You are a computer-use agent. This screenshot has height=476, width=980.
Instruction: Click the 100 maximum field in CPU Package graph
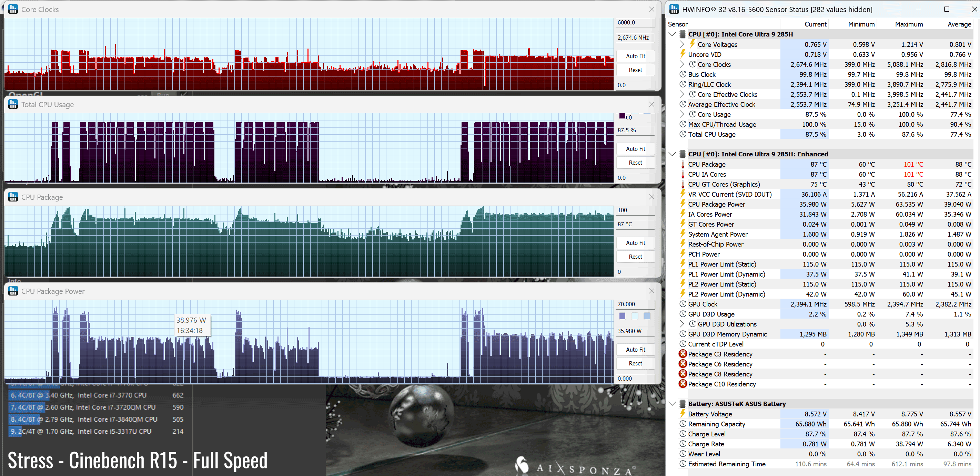(x=635, y=210)
